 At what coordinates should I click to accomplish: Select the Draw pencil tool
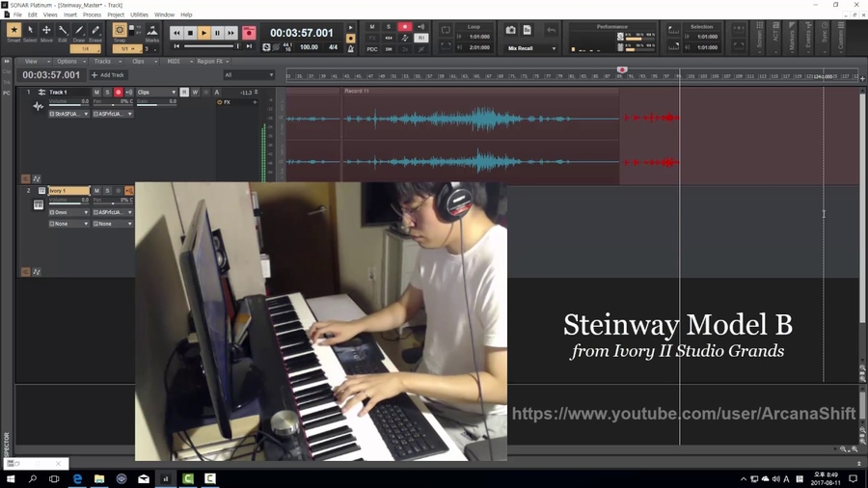(x=79, y=31)
